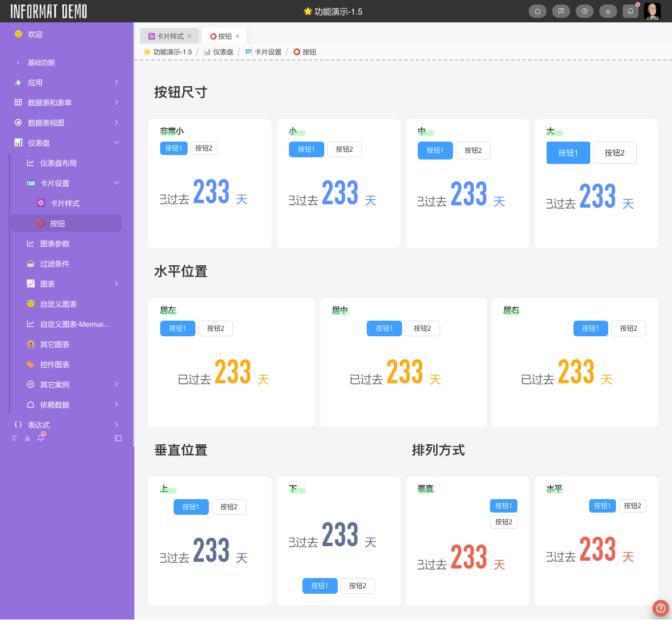The width and height of the screenshot is (672, 620).
Task: Click 按钮2 in the 垂直 card
Action: click(503, 522)
